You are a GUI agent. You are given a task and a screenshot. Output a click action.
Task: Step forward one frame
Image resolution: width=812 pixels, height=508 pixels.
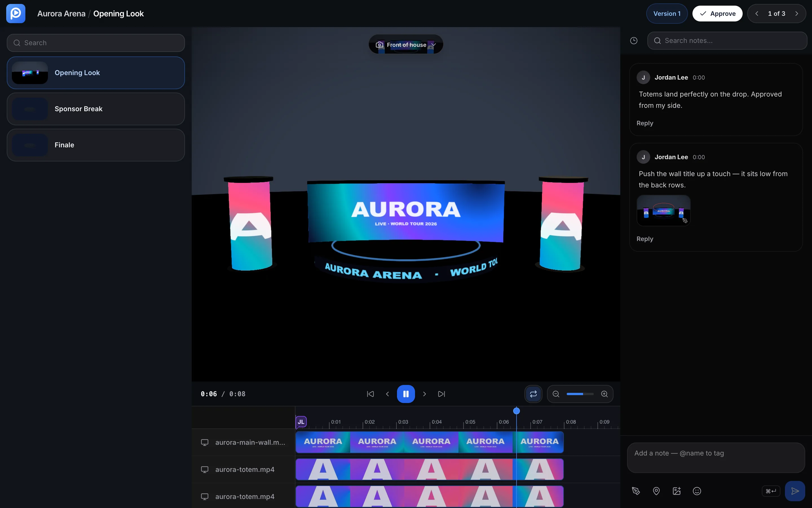coord(424,394)
